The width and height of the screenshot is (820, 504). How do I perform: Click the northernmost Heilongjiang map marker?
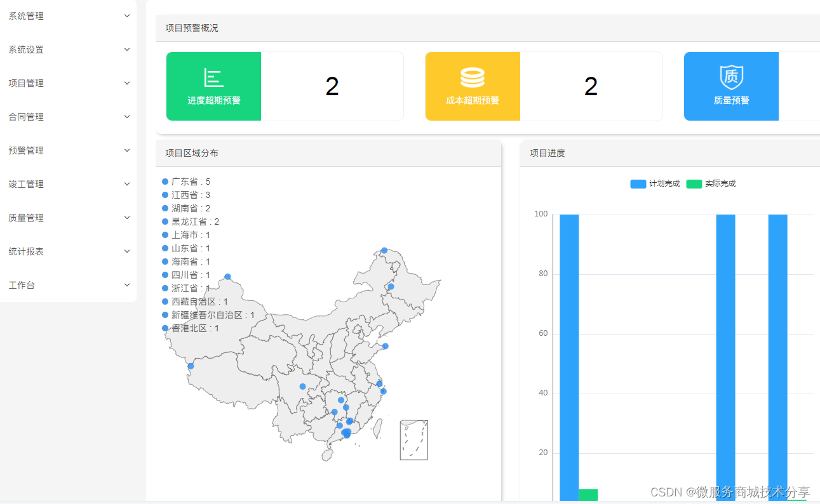click(x=384, y=250)
